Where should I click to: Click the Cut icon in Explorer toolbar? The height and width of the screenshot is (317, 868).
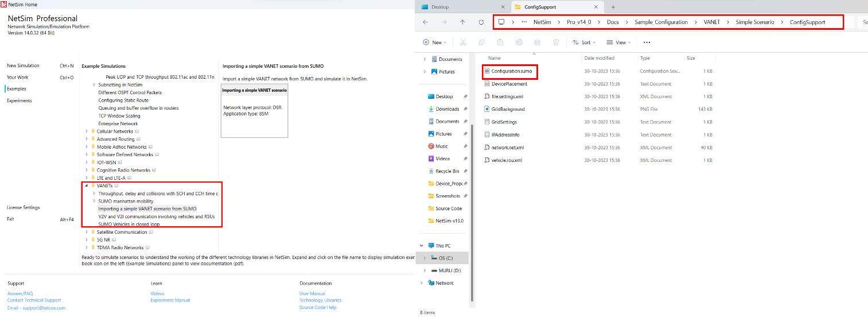click(x=463, y=42)
